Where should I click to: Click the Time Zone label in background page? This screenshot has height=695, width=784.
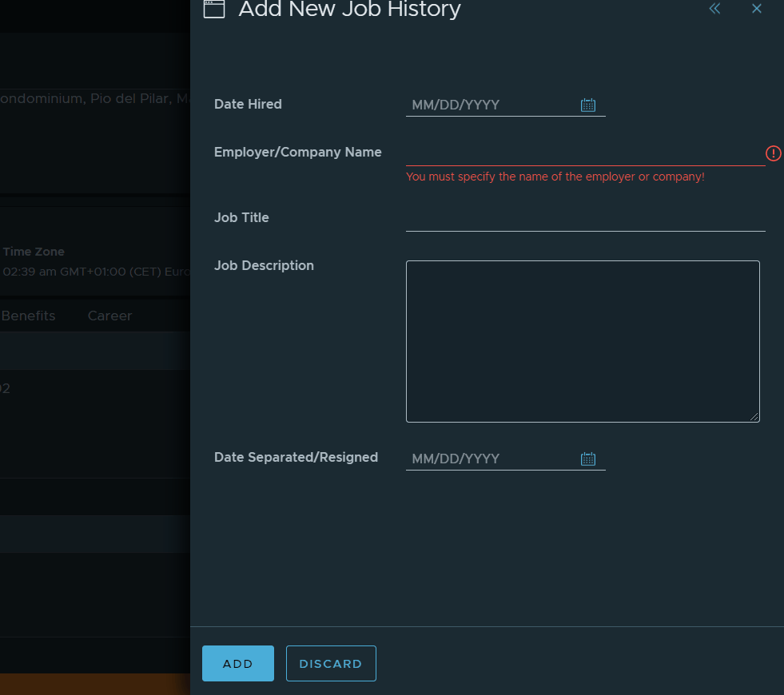(x=34, y=252)
